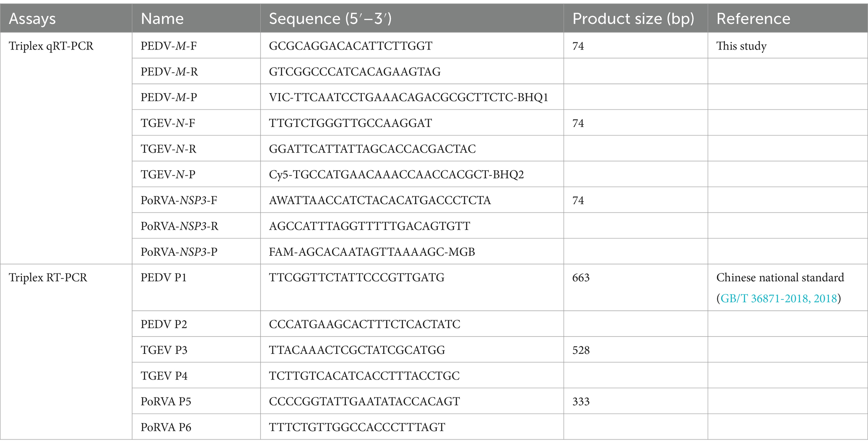Click the Chinese national standard text
868x447 pixels.
780,278
